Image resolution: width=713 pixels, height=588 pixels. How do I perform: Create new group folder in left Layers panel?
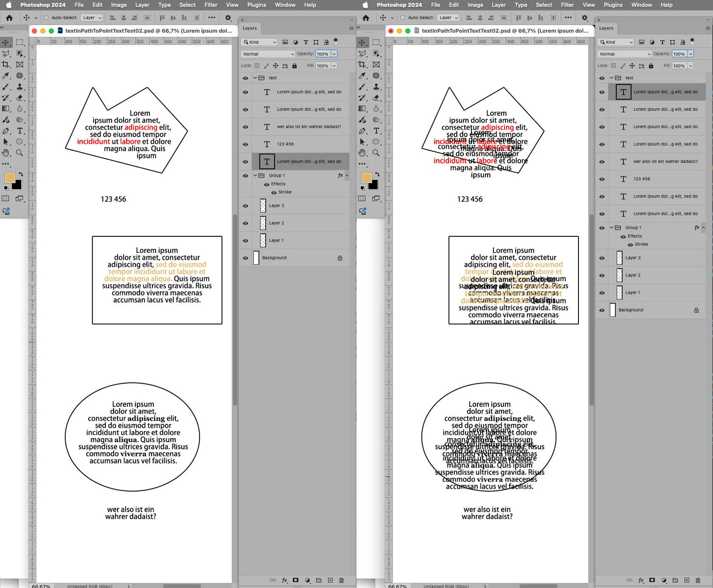coord(319,580)
